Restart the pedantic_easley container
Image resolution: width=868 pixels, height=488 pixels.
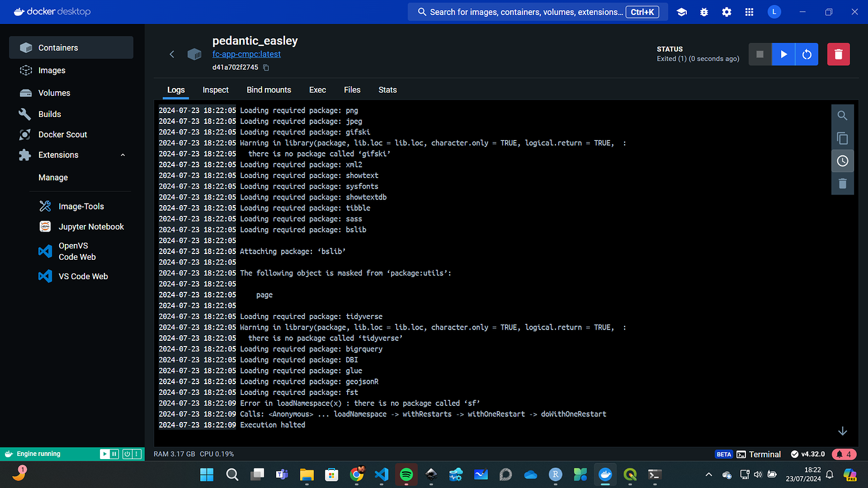click(x=806, y=54)
